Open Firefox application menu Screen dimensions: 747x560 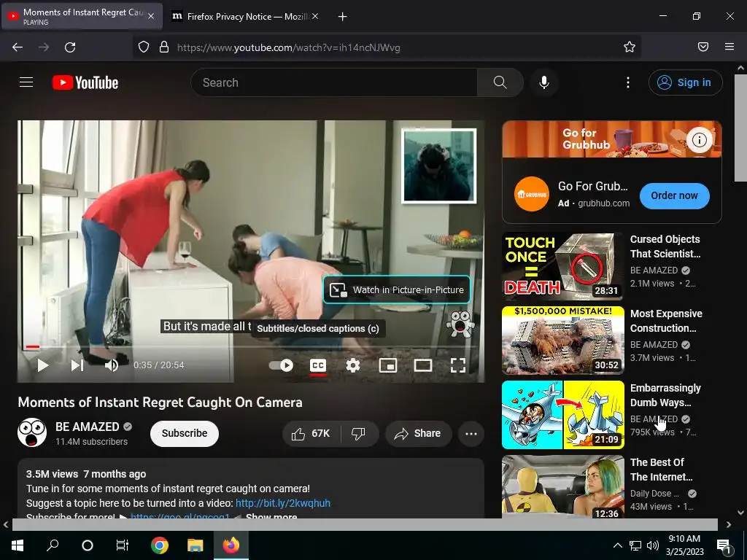(729, 47)
